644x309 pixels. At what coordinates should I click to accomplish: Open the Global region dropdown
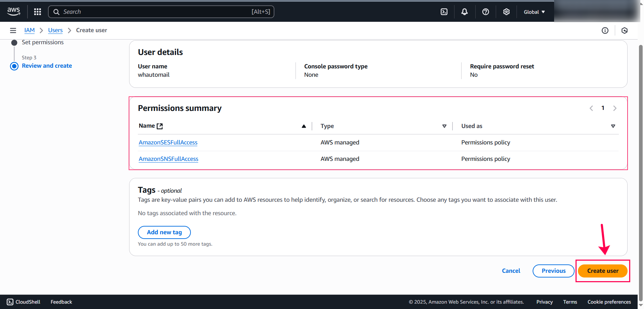click(x=534, y=11)
